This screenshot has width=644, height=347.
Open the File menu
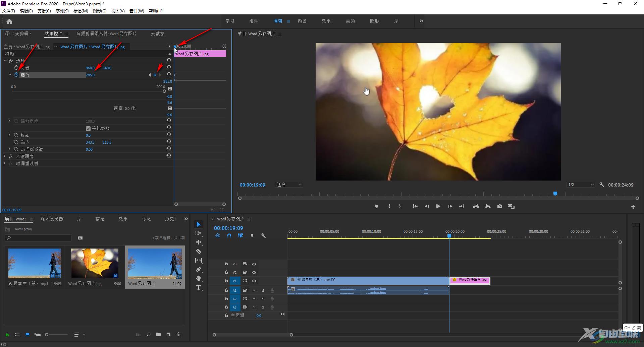tap(9, 11)
